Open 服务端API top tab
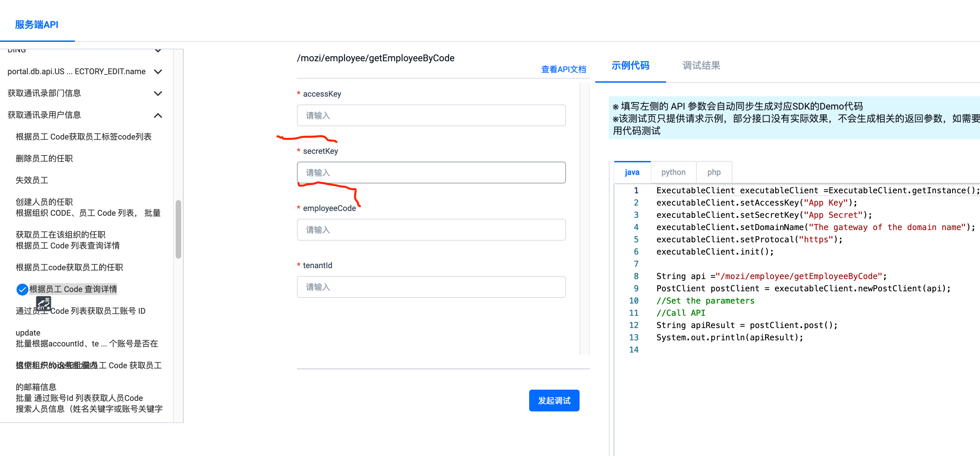This screenshot has height=456, width=980. pyautogui.click(x=36, y=25)
